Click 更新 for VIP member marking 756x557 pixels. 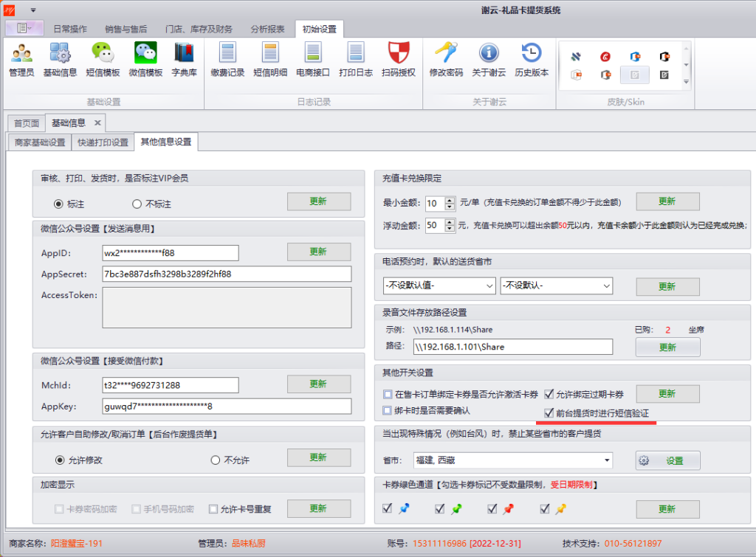pyautogui.click(x=319, y=201)
